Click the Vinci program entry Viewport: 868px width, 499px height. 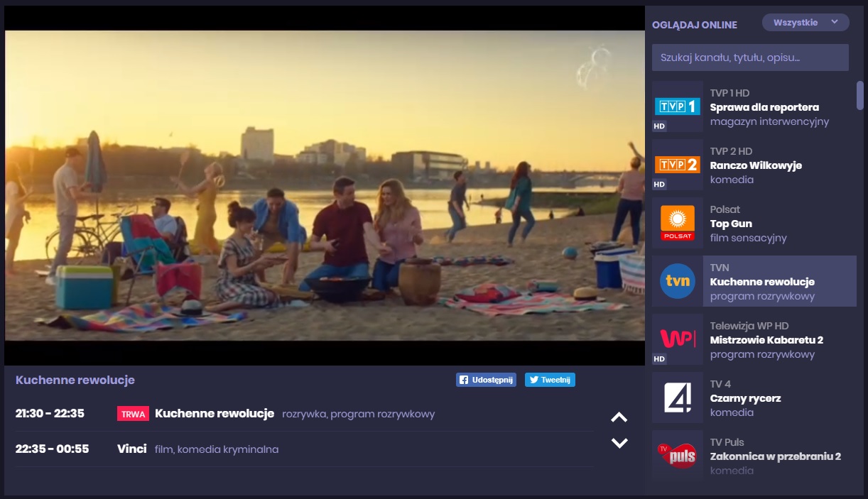pos(131,449)
